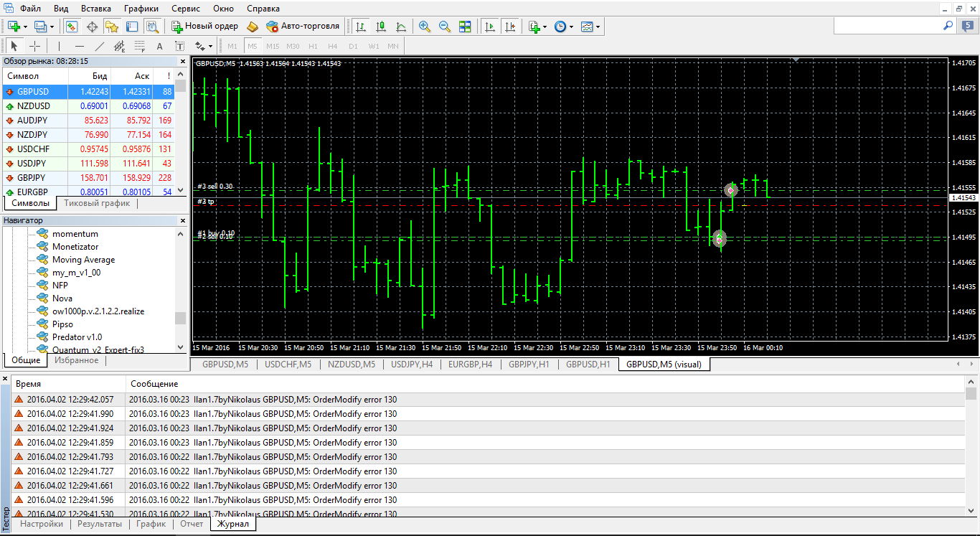The image size is (980, 536).
Task: Select the Equidistant Channel tool
Action: tap(120, 46)
